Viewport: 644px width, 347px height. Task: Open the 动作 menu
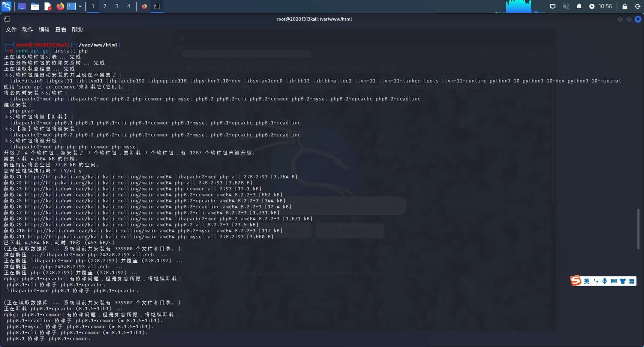click(28, 30)
